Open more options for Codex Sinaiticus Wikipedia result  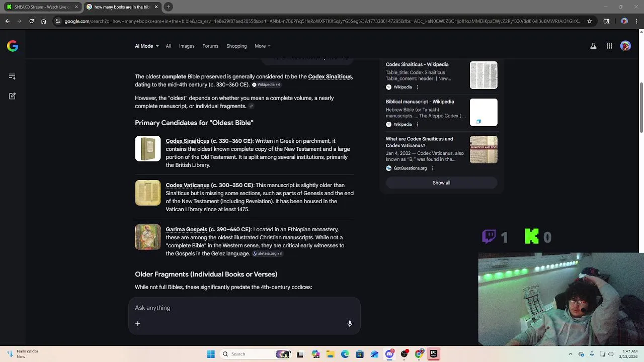click(x=417, y=87)
